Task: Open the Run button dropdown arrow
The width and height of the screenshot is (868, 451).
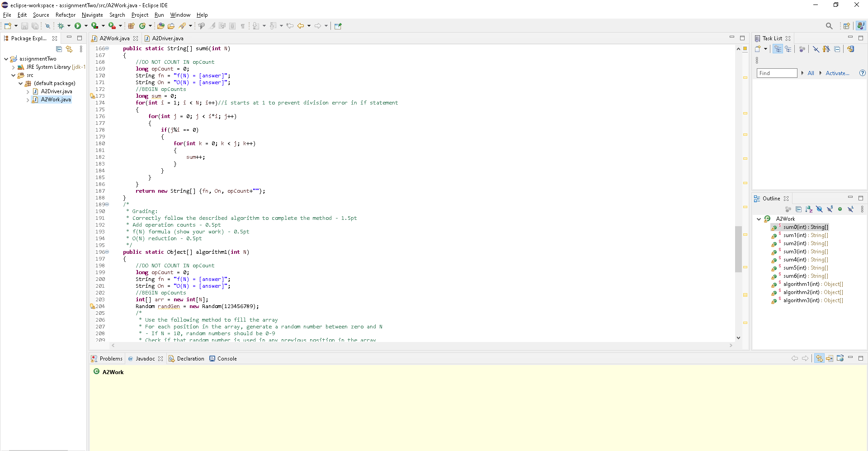Action: 86,26
